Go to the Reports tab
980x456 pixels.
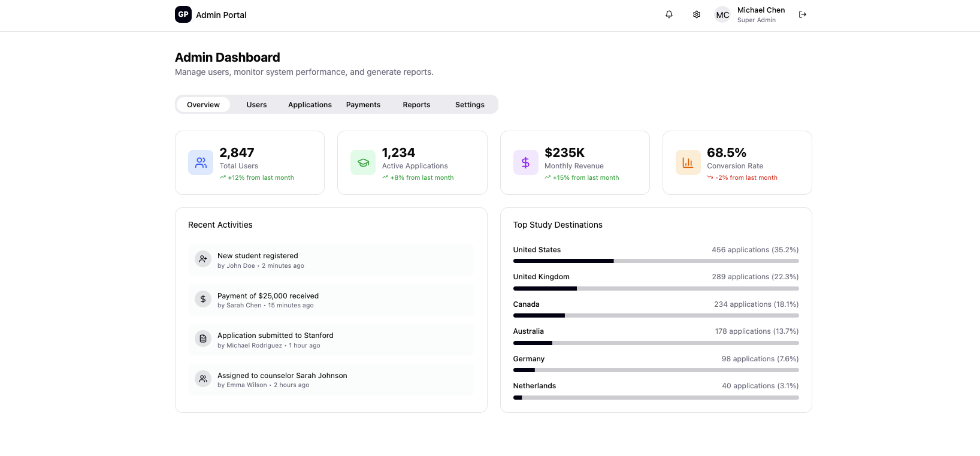(x=416, y=105)
